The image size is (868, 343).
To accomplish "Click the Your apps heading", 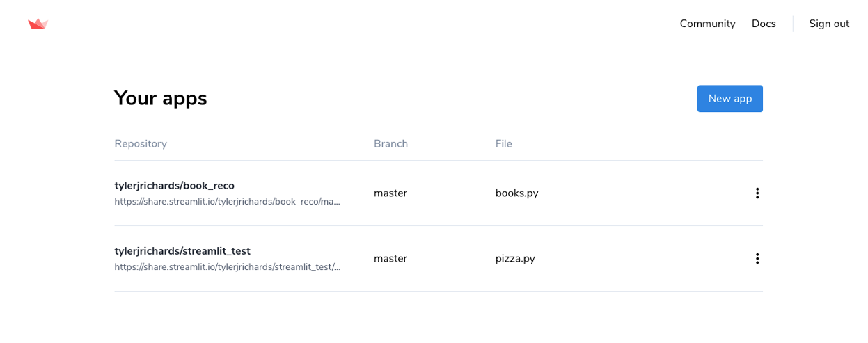I will click(161, 98).
